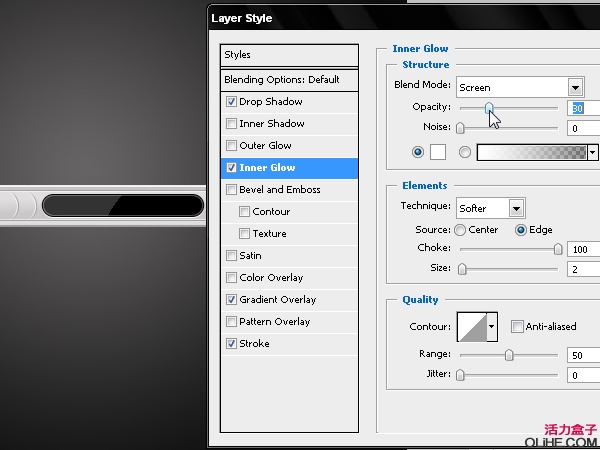Open the Inner Shadow settings row

(289, 124)
